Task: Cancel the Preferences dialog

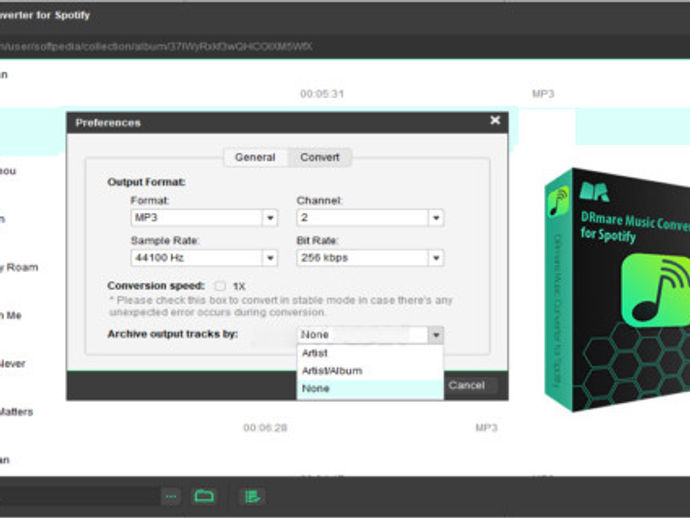Action: (x=467, y=386)
